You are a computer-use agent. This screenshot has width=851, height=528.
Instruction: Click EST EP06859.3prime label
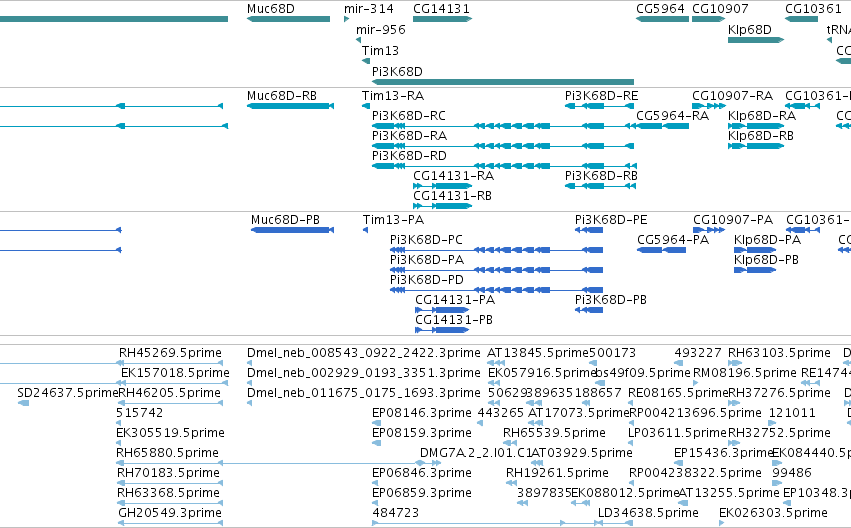(422, 494)
